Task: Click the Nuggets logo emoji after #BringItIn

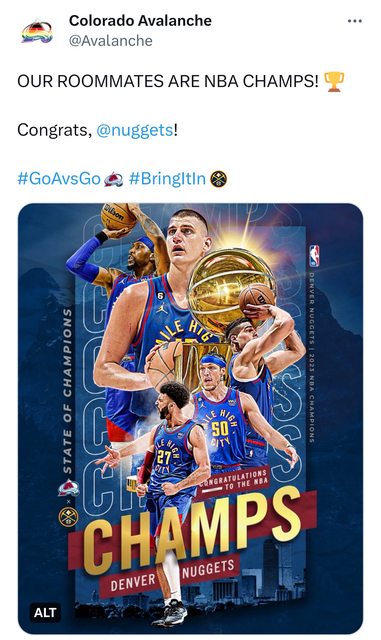Action: [218, 179]
